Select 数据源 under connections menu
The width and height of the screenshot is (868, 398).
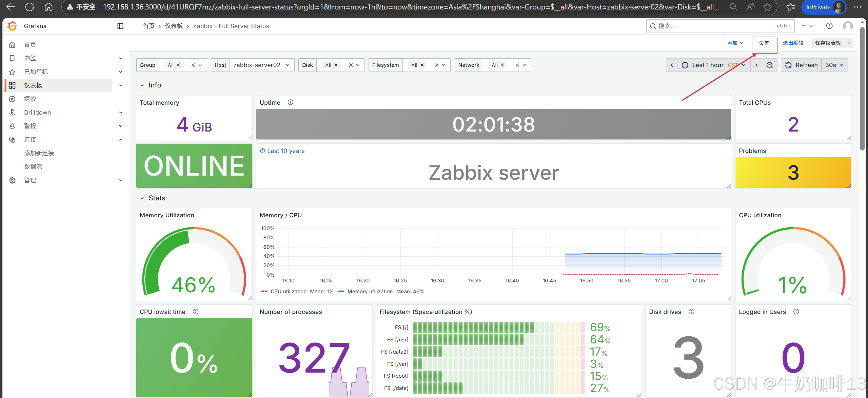pyautogui.click(x=33, y=167)
